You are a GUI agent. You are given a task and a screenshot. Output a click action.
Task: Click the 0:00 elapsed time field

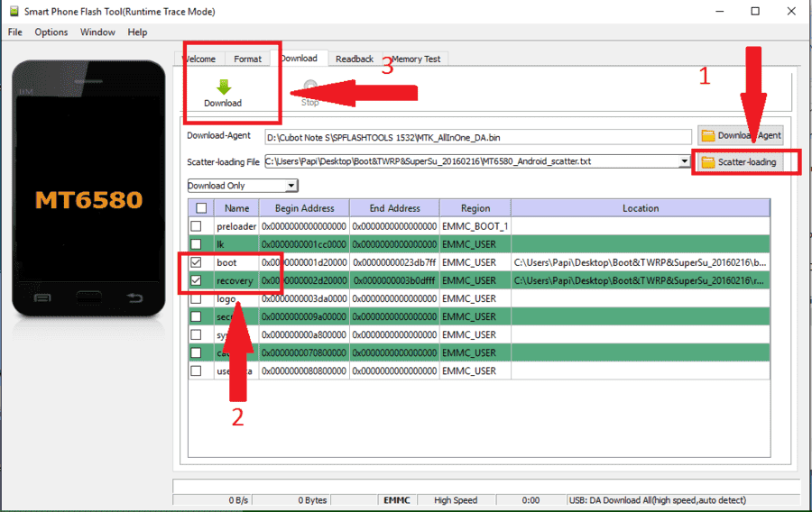click(x=531, y=500)
